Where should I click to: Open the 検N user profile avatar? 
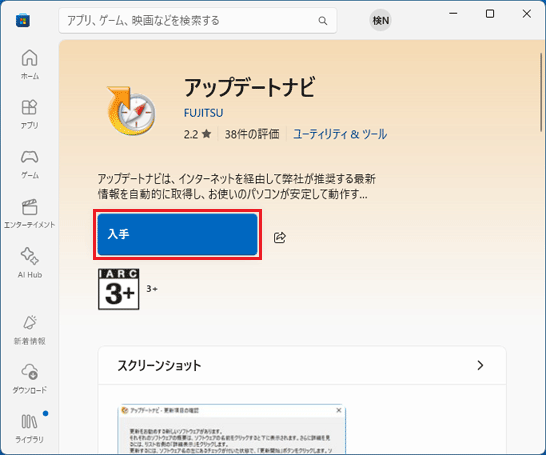coord(380,20)
